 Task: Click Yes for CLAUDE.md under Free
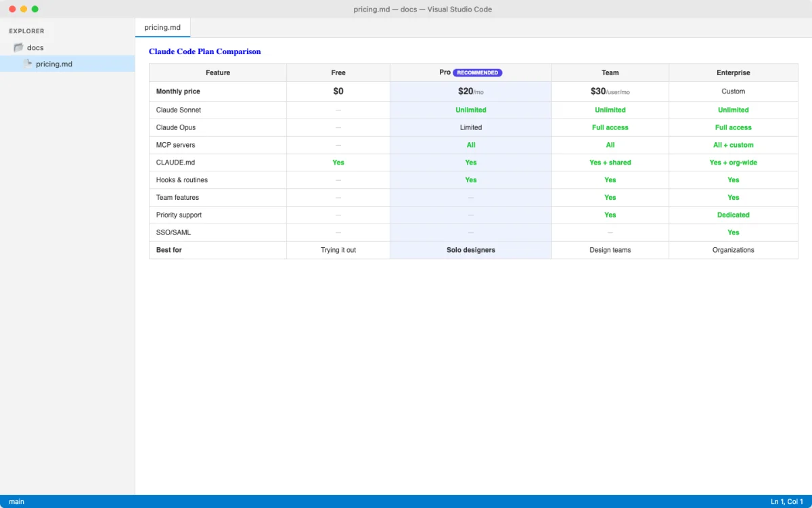point(338,163)
